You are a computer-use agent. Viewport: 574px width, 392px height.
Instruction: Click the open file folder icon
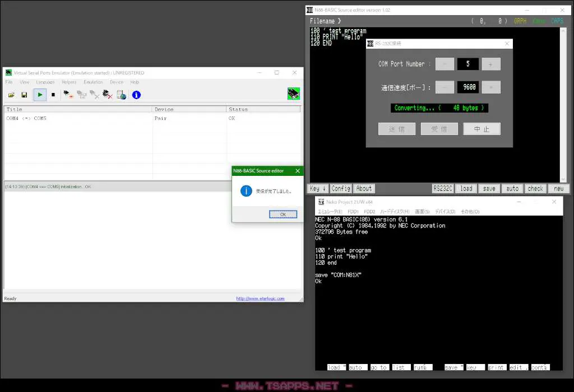pyautogui.click(x=11, y=95)
